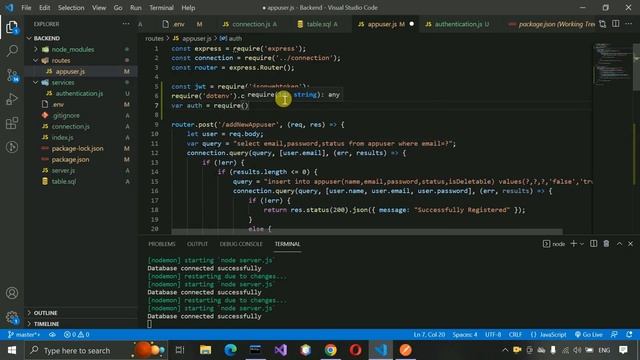Image resolution: width=640 pixels, height=360 pixels.
Task: Click the Windows taskbar search box
Action: pos(96,350)
